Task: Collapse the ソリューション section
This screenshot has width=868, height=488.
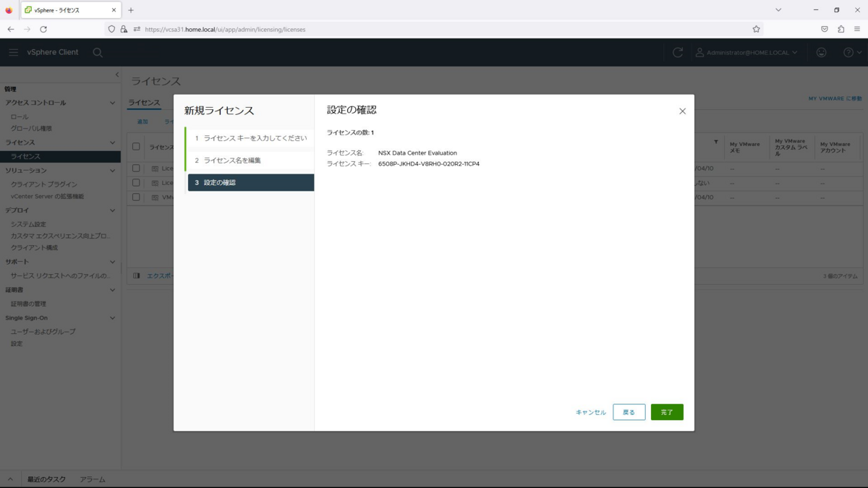Action: 112,171
